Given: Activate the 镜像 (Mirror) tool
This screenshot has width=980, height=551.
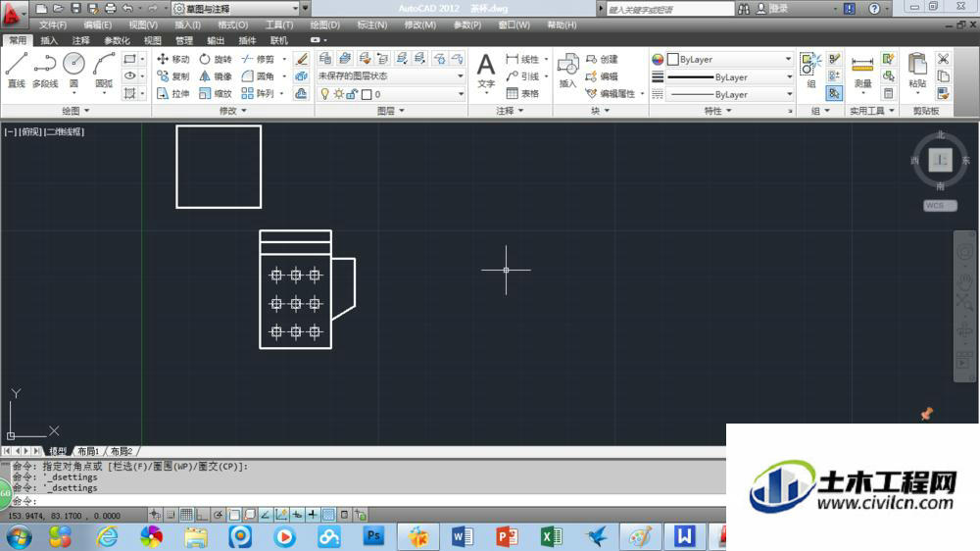Looking at the screenshot, I should click(215, 75).
